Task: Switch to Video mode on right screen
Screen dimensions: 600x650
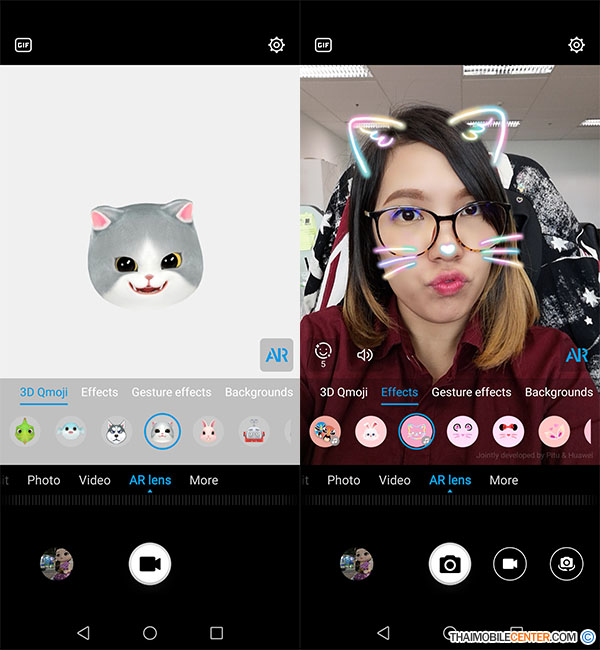Action: 394,480
